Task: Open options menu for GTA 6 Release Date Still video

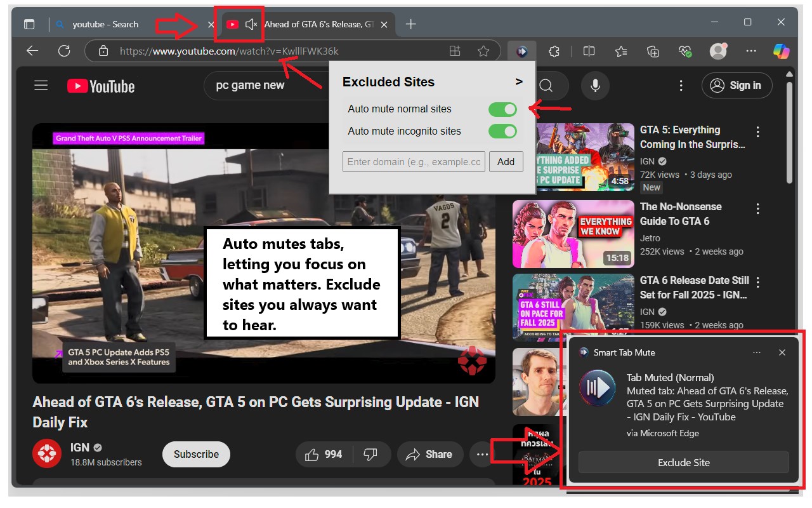Action: pyautogui.click(x=757, y=283)
